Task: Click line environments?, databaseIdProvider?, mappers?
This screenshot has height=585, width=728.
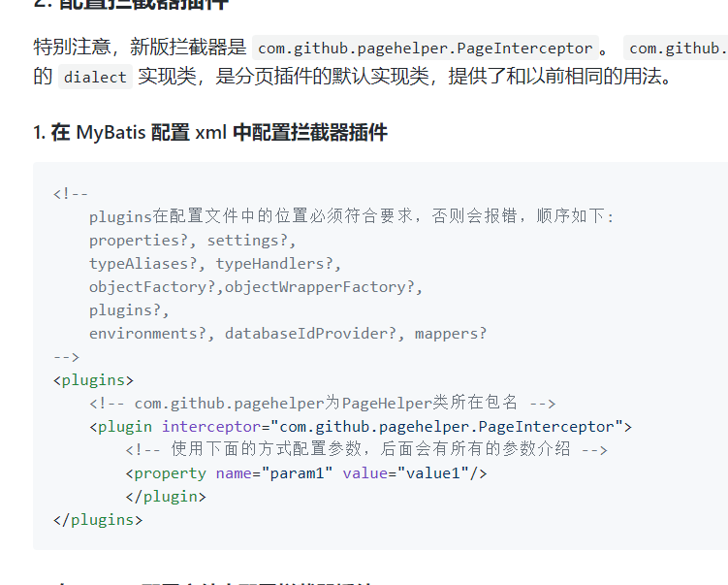Action: 288,333
